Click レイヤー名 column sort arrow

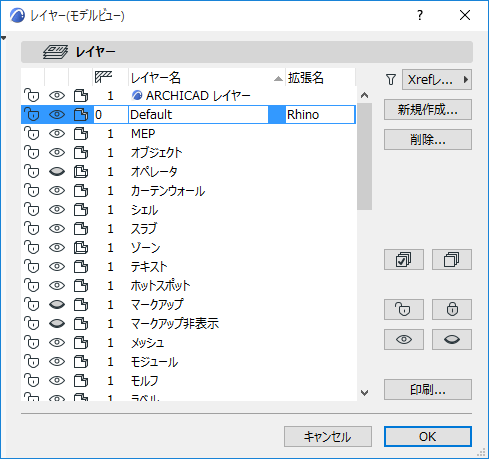click(278, 79)
